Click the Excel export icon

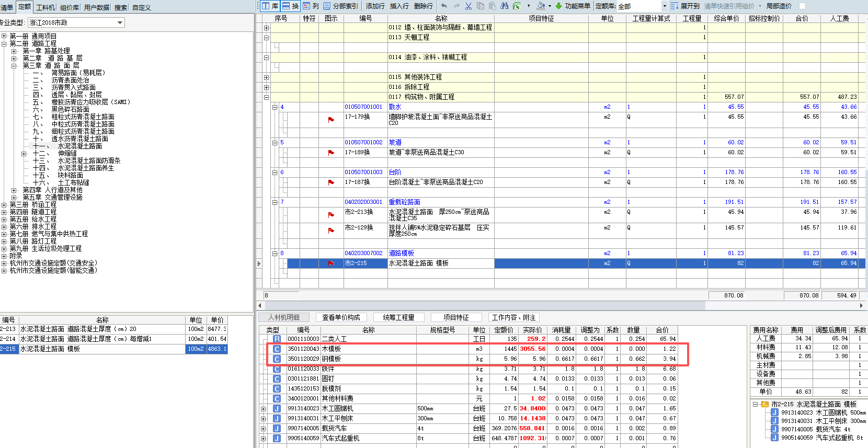[x=517, y=6]
